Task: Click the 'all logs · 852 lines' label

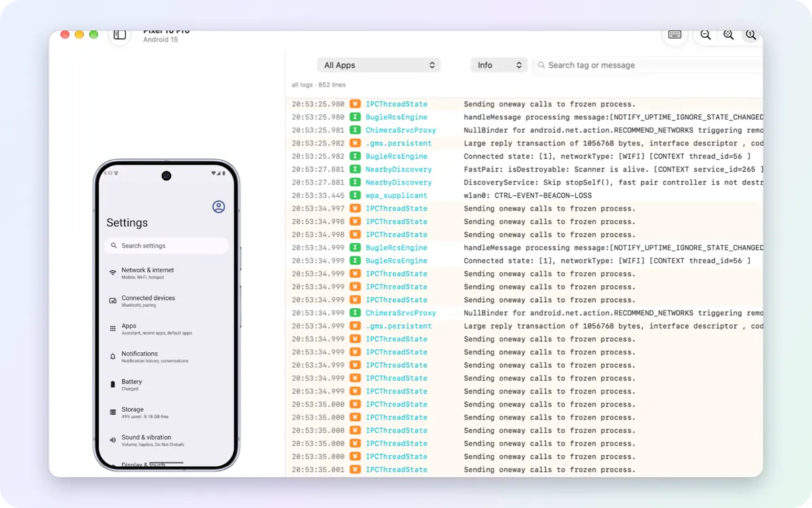Action: (x=319, y=85)
